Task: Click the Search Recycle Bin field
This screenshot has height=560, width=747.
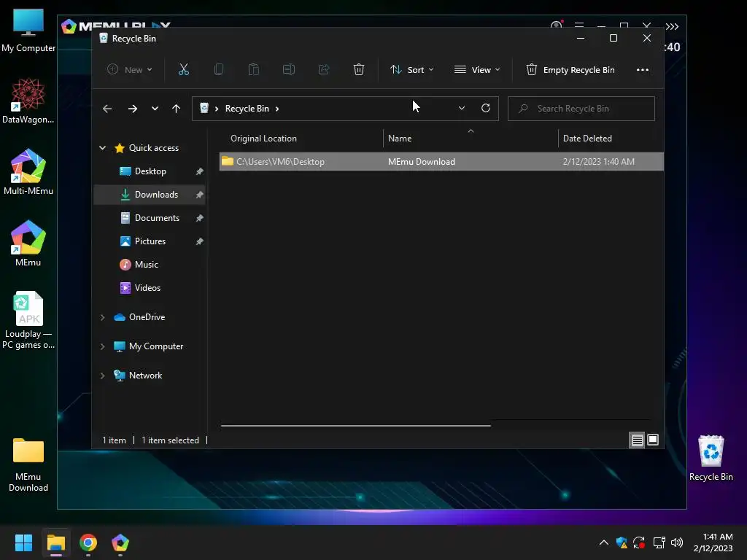Action: pos(581,109)
